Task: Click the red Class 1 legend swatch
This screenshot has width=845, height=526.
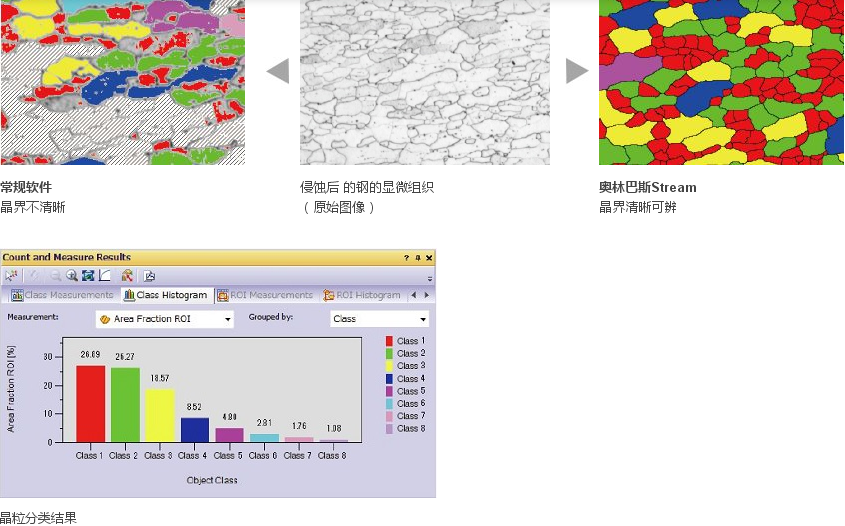Action: [x=390, y=341]
